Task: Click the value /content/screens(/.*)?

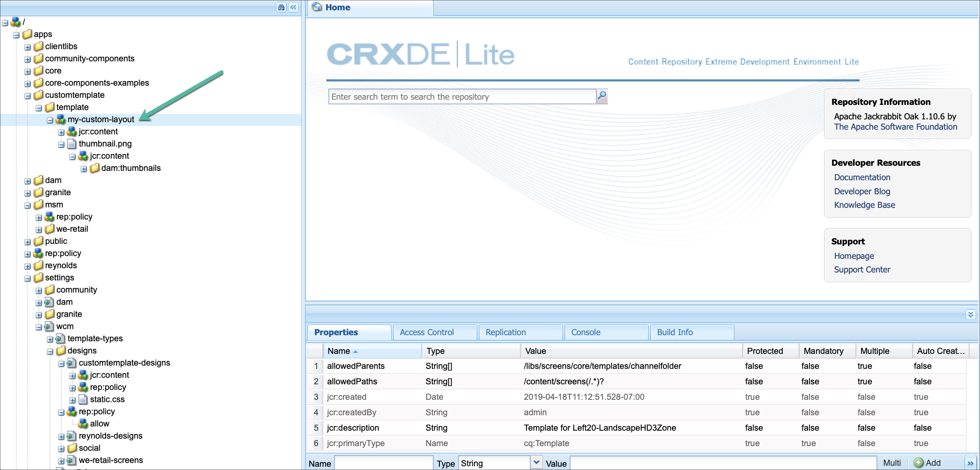Action: (564, 382)
